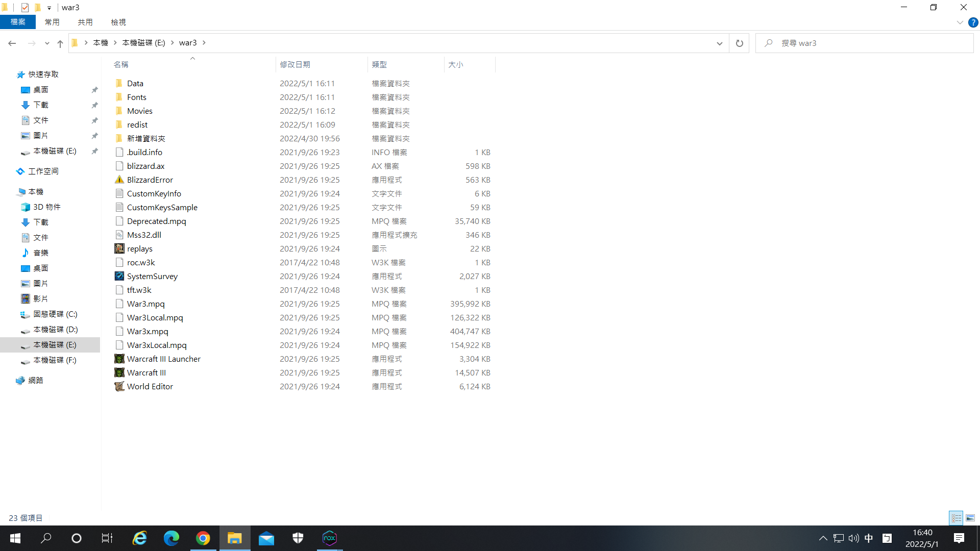Select the World Editor application icon
The image size is (980, 551).
click(x=119, y=386)
